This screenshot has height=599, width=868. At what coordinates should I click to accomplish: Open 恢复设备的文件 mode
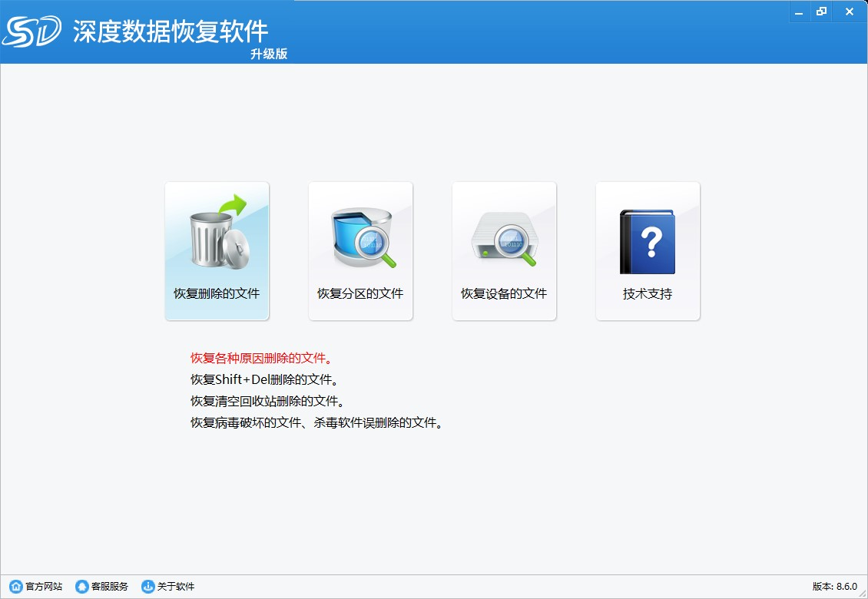tap(504, 293)
